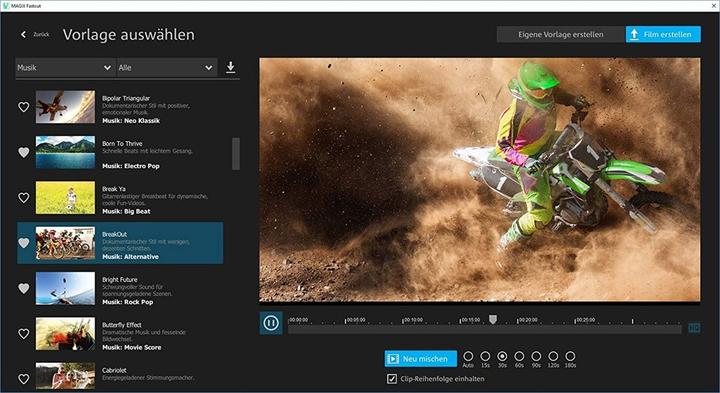The width and height of the screenshot is (720, 393).
Task: Favorite the Cabriolet template heart
Action: 23,379
